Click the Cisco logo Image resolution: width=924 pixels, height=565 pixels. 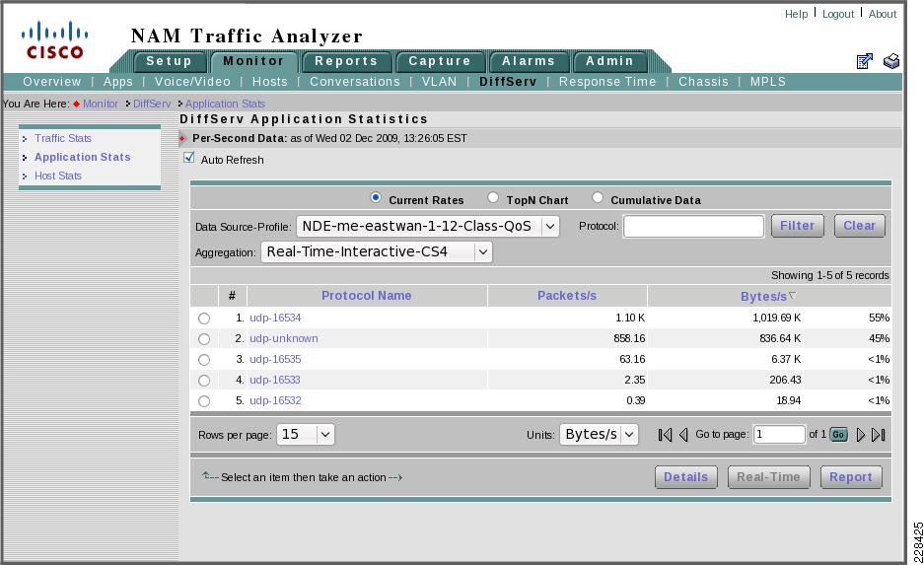click(55, 40)
